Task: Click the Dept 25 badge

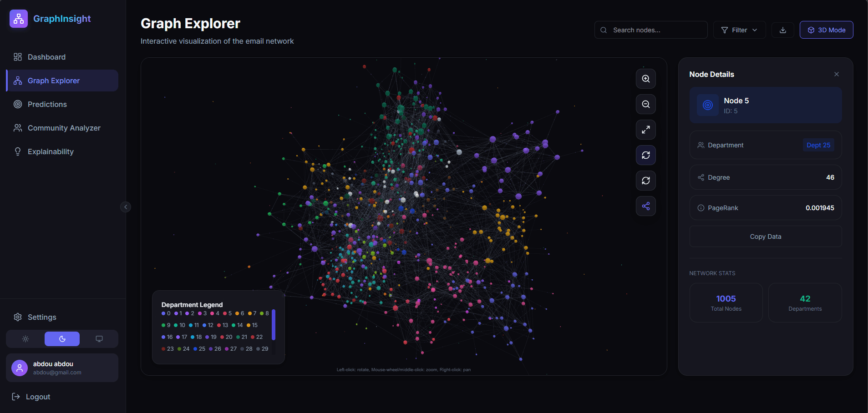Action: [818, 145]
